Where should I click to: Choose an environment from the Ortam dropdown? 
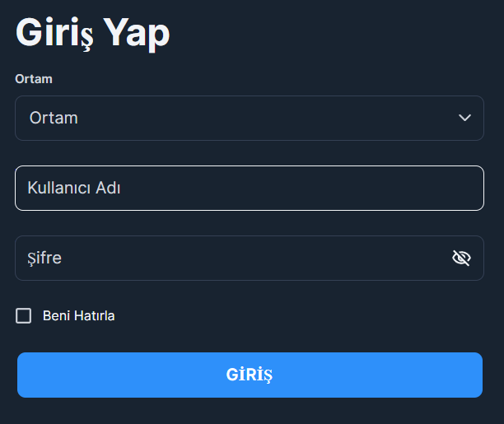(x=250, y=118)
